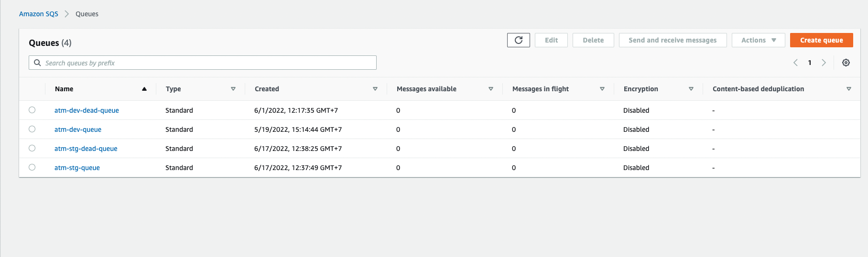This screenshot has height=257, width=868.
Task: Sort by Encryption column arrow
Action: pyautogui.click(x=691, y=89)
